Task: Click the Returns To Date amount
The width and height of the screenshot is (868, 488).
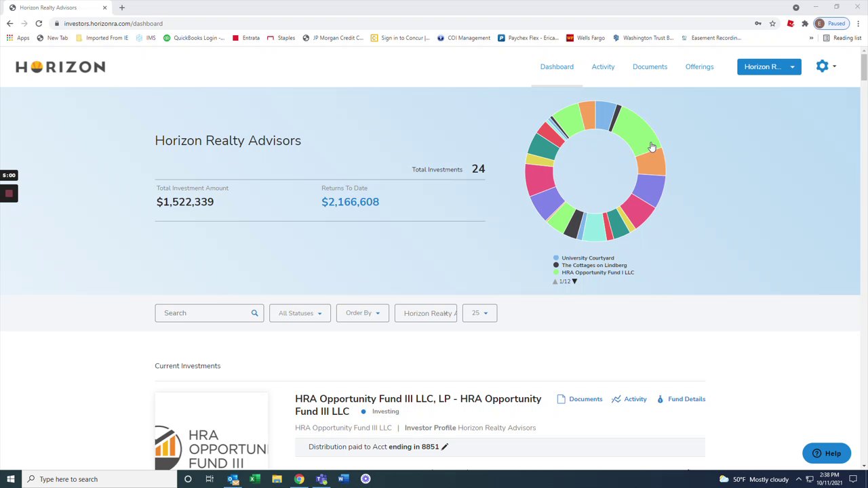Action: coord(350,202)
